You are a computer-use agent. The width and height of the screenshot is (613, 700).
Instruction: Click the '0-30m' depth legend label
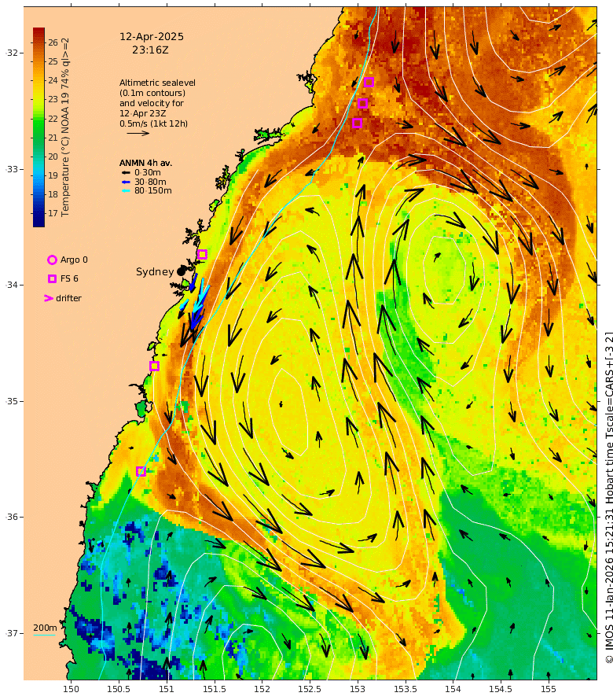pyautogui.click(x=148, y=172)
